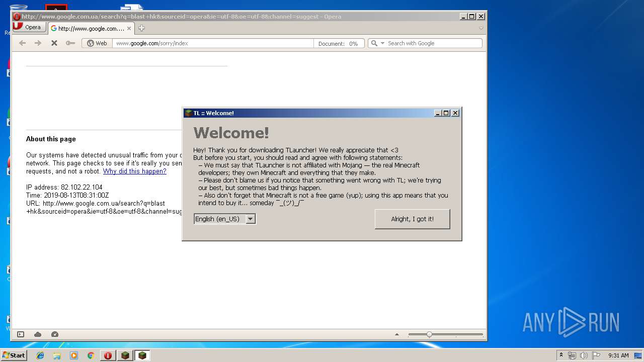Click Alright, I got it! button
This screenshot has height=362, width=644.
[413, 219]
